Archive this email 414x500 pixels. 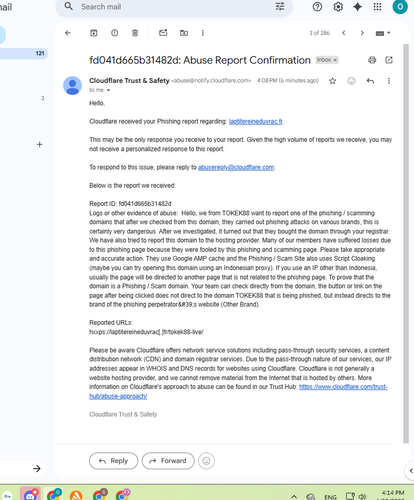click(x=94, y=33)
